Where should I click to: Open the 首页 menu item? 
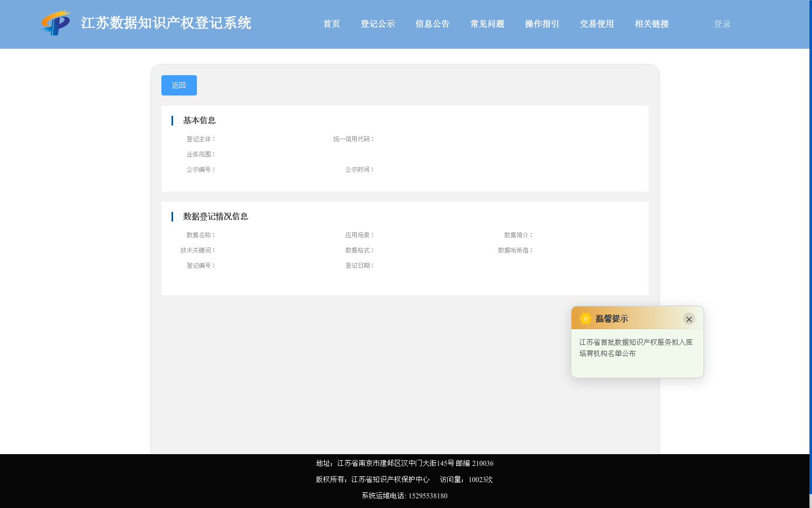(331, 24)
